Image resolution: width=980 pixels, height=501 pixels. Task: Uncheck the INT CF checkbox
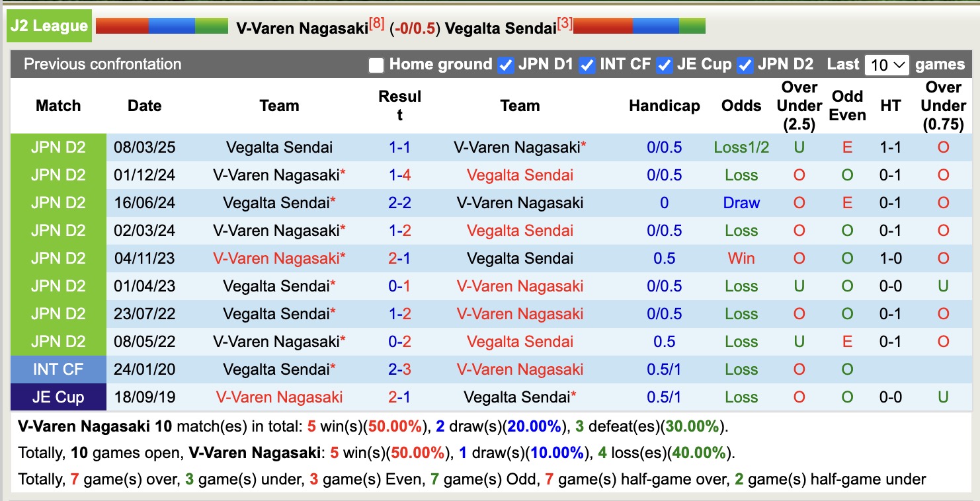(587, 65)
